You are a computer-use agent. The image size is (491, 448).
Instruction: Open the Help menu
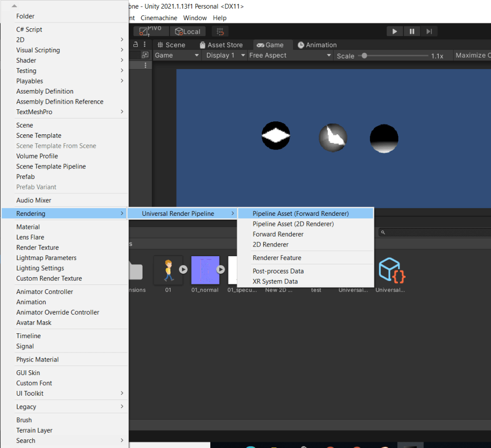tap(219, 18)
